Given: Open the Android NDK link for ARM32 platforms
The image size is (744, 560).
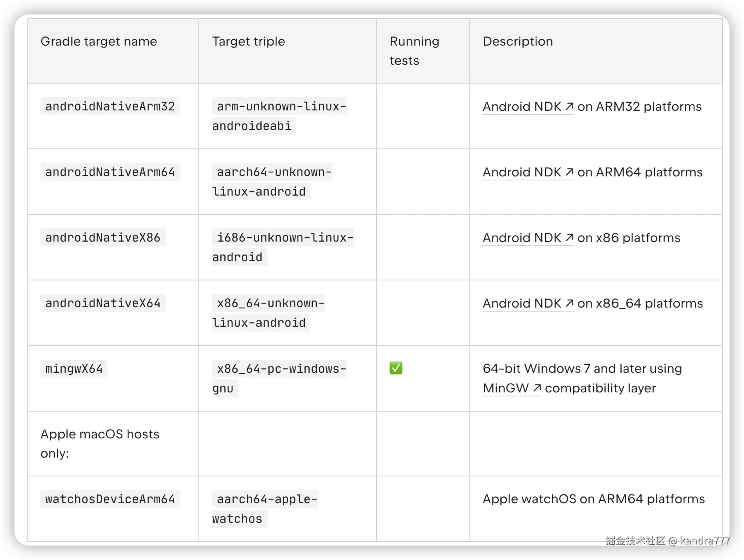Looking at the screenshot, I should point(522,106).
